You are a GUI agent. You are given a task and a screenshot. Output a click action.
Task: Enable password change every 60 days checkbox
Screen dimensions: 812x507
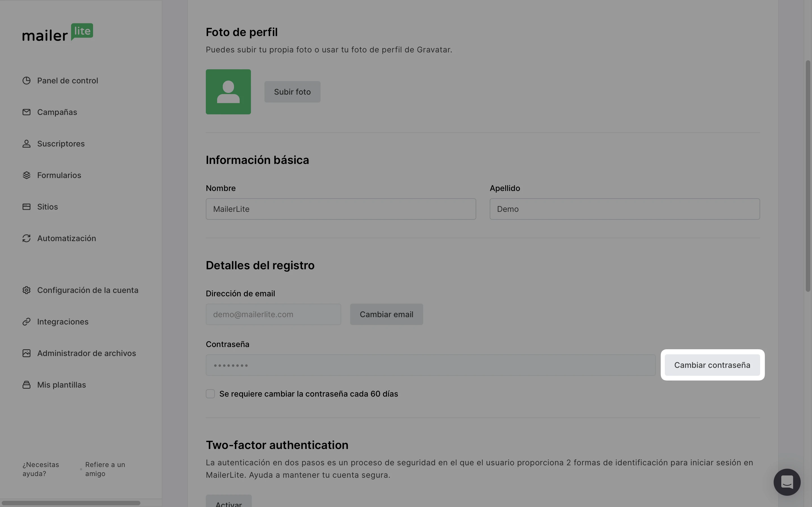(x=210, y=394)
